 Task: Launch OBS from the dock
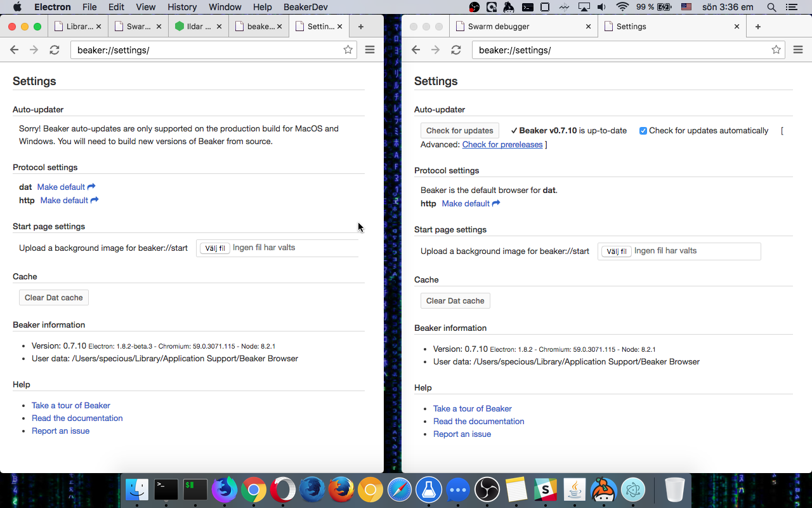coord(487,489)
